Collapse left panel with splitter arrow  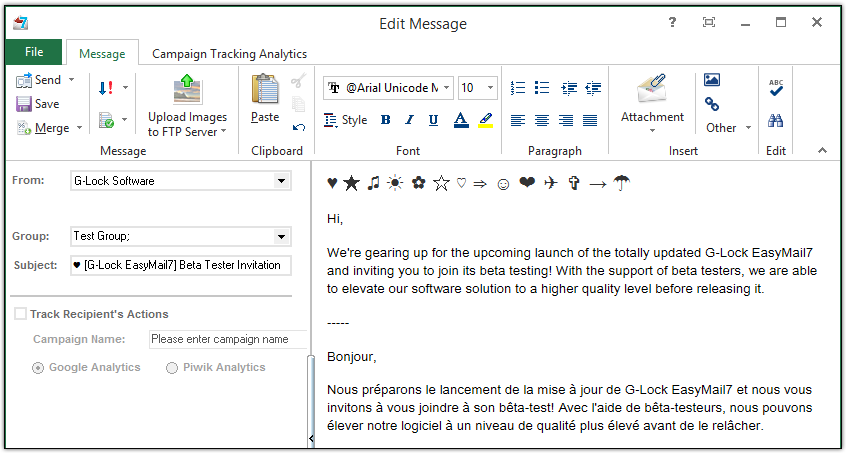tap(311, 438)
